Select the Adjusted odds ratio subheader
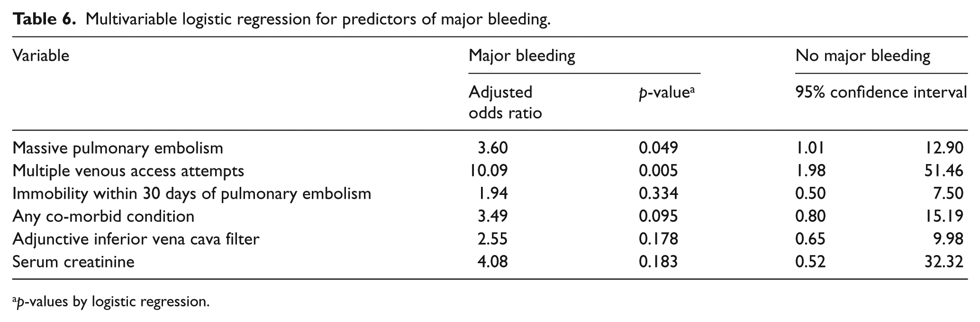The height and width of the screenshot is (322, 980). coord(505,102)
